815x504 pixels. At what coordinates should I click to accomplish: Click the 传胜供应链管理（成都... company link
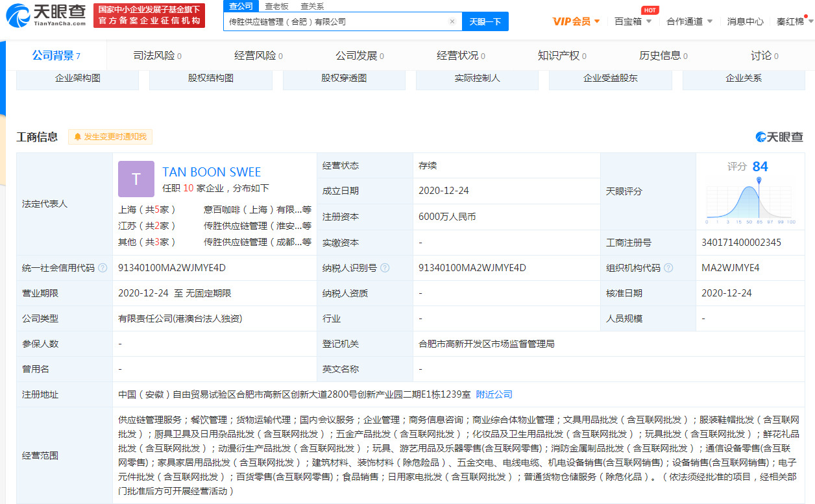click(x=258, y=242)
